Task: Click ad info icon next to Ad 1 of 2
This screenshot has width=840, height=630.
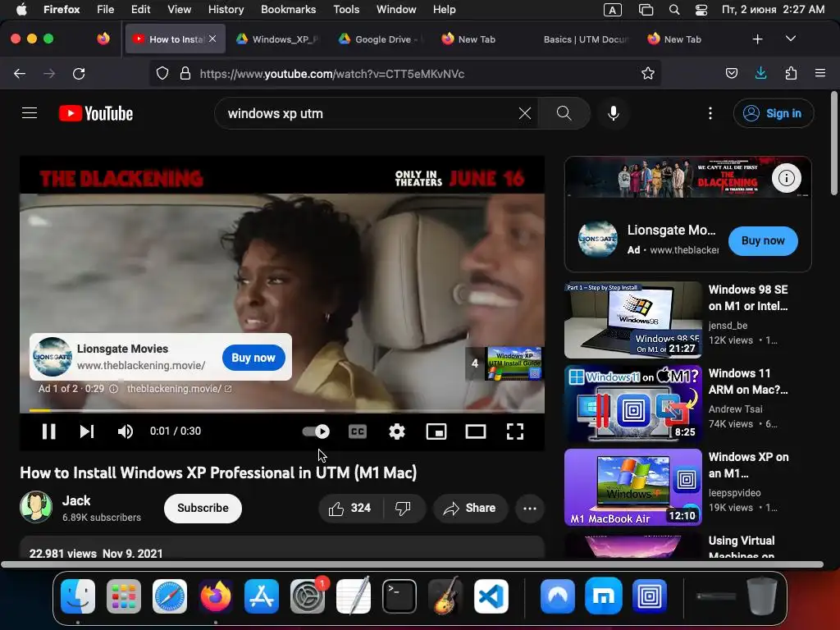Action: [x=113, y=389]
